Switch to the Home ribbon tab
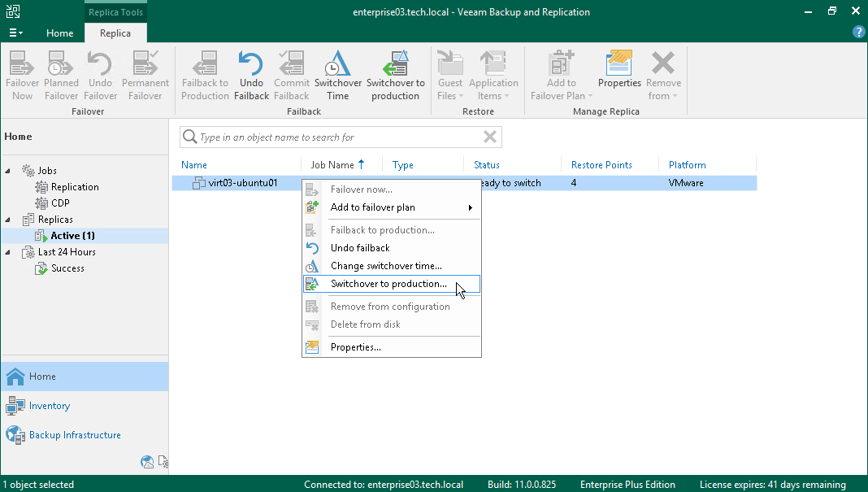The height and width of the screenshot is (492, 868). click(60, 33)
